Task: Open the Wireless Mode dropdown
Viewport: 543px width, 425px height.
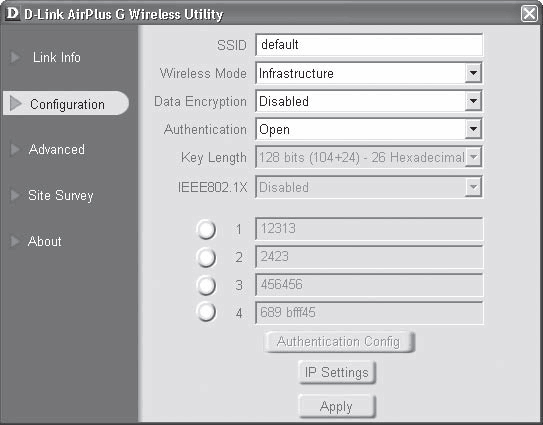Action: coord(473,73)
